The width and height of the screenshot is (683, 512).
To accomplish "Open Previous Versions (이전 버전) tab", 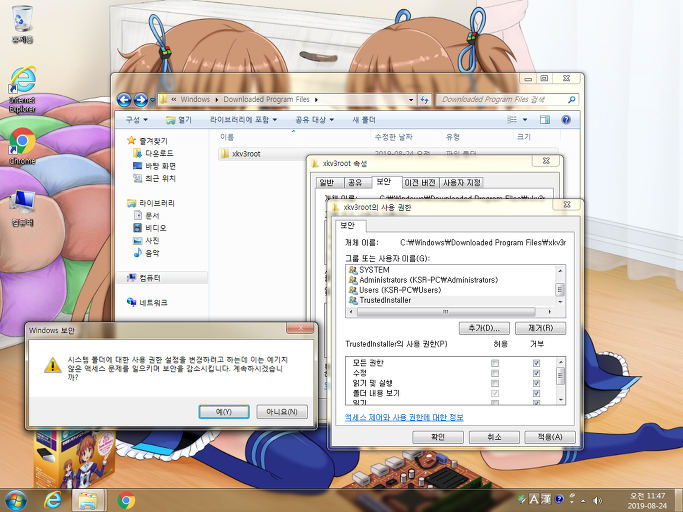I will (x=420, y=183).
